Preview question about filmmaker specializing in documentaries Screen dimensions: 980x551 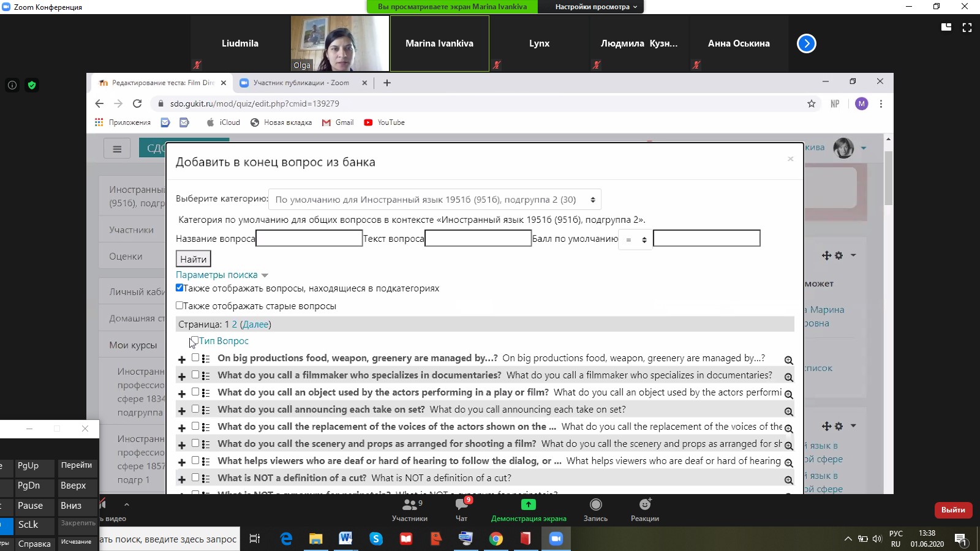[x=789, y=378]
